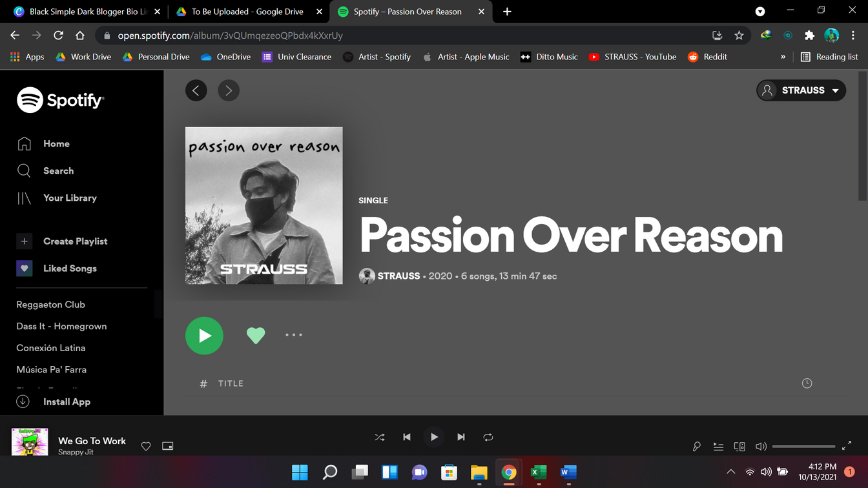Click play in the bottom player bar
Image resolution: width=868 pixels, height=488 pixels.
pos(434,437)
